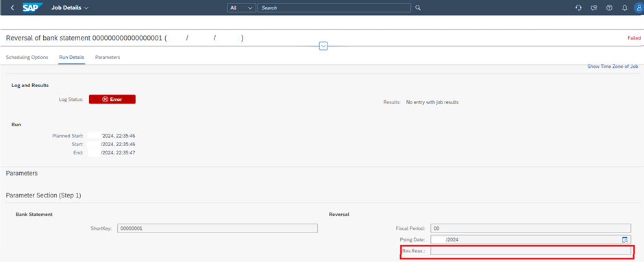Open the headset support icon
The width and height of the screenshot is (644, 262).
point(578,8)
